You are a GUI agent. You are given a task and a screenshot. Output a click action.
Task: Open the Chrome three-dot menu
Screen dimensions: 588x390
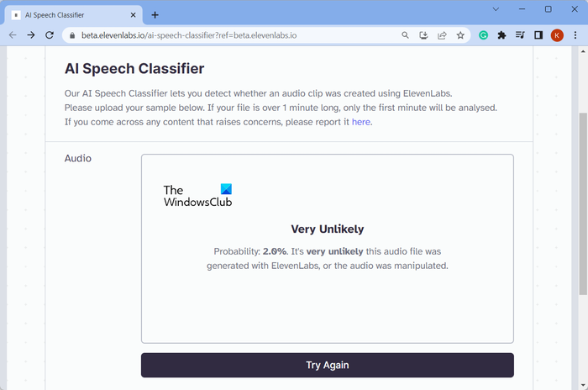(x=575, y=35)
